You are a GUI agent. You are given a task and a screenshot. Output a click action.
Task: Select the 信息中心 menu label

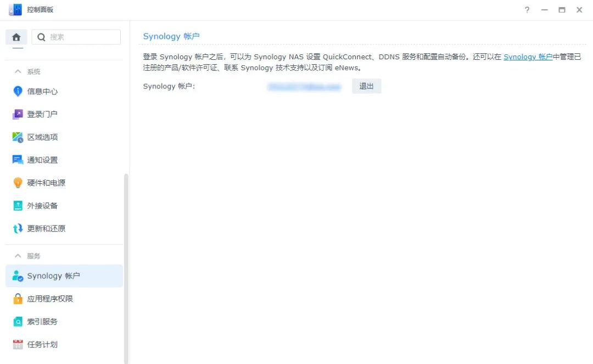pyautogui.click(x=42, y=91)
